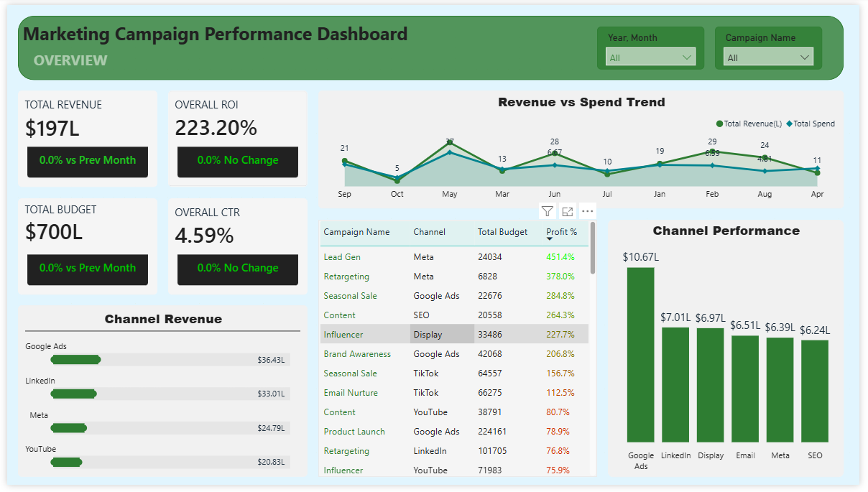Click the Total Spend legend diamond marker
868x492 pixels.
point(789,124)
